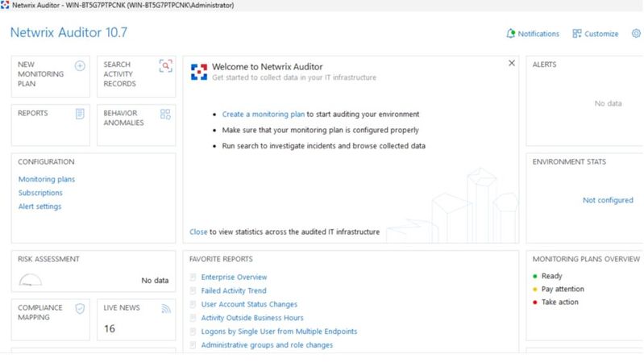Click report icon beside Failed Activity Trend
This screenshot has height=363, width=644.
pos(193,290)
